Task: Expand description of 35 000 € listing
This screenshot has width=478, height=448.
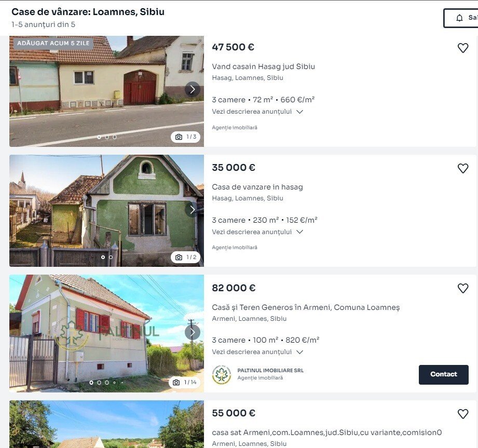Action: pyautogui.click(x=257, y=232)
